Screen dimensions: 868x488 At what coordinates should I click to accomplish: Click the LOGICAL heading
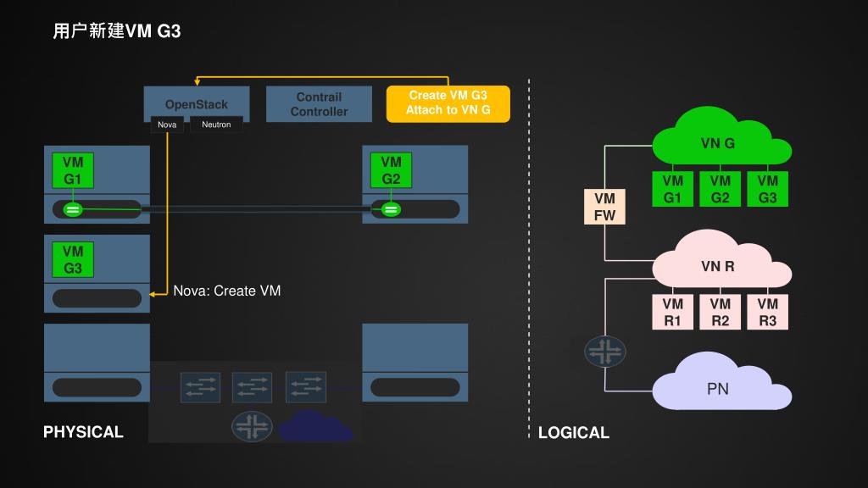coord(574,433)
